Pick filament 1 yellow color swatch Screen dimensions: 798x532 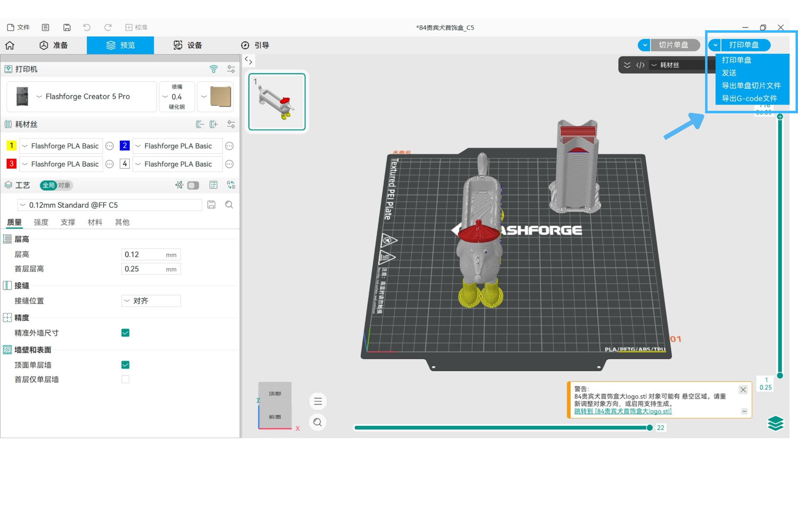11,146
